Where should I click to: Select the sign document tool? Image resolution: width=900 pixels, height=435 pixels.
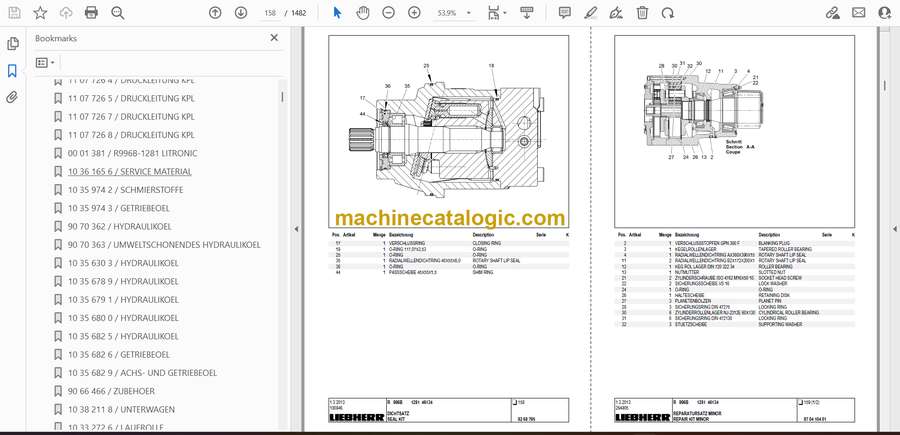616,13
